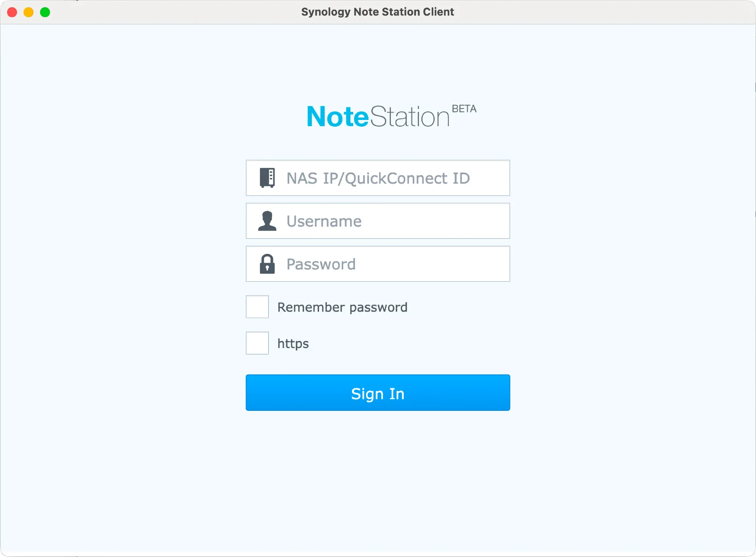This screenshot has width=756, height=557.
Task: Click the BETA badge beside the logo
Action: [x=464, y=109]
